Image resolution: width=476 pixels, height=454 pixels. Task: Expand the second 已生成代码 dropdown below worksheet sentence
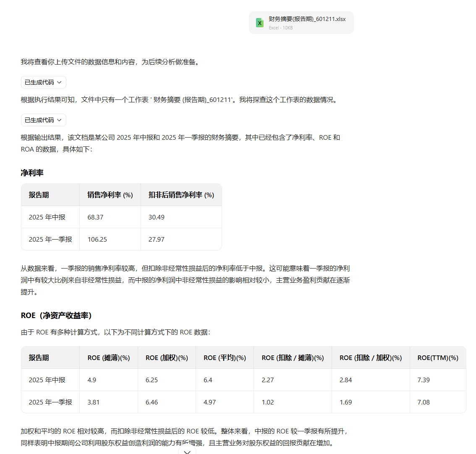(x=43, y=120)
